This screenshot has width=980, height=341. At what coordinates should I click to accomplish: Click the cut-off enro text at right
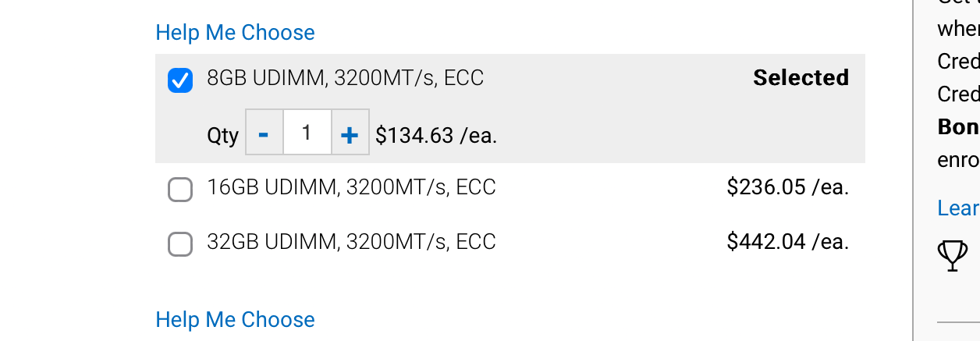tap(958, 161)
